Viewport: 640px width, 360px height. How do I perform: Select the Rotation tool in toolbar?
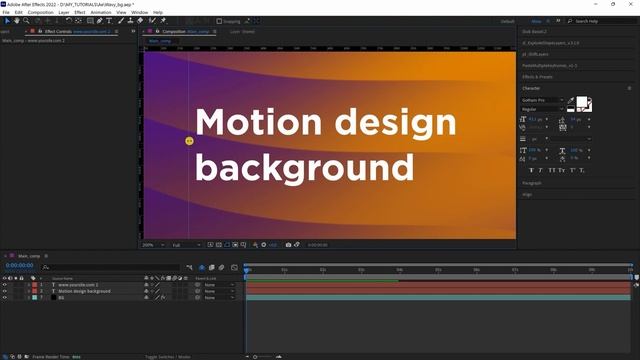point(69,21)
